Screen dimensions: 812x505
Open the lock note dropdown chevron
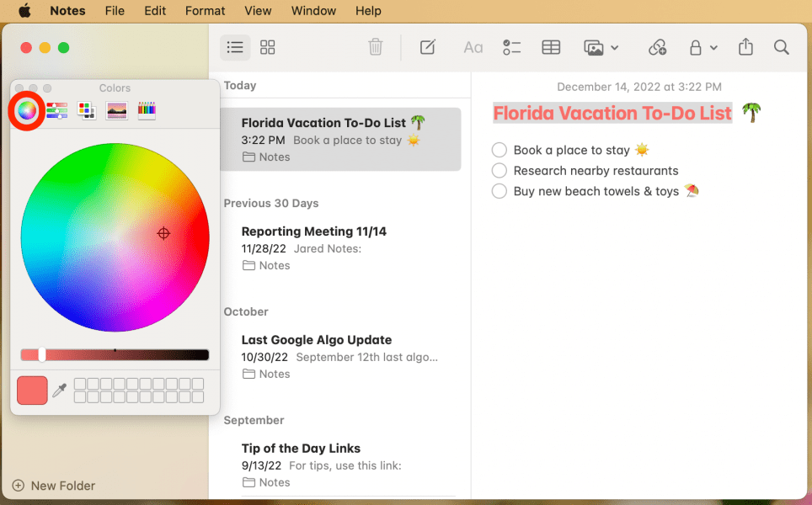[713, 47]
